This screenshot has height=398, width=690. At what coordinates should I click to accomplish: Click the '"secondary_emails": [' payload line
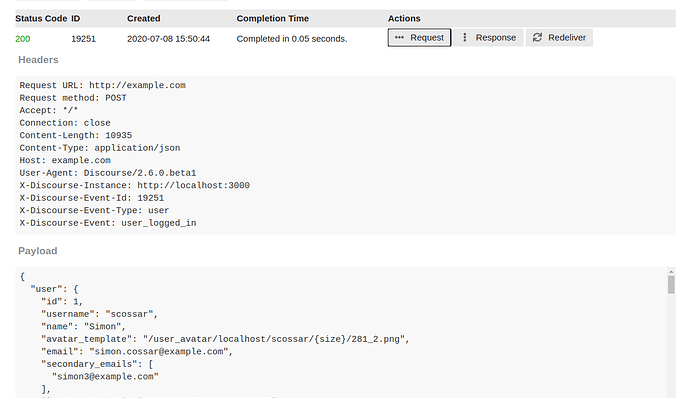pyautogui.click(x=97, y=364)
